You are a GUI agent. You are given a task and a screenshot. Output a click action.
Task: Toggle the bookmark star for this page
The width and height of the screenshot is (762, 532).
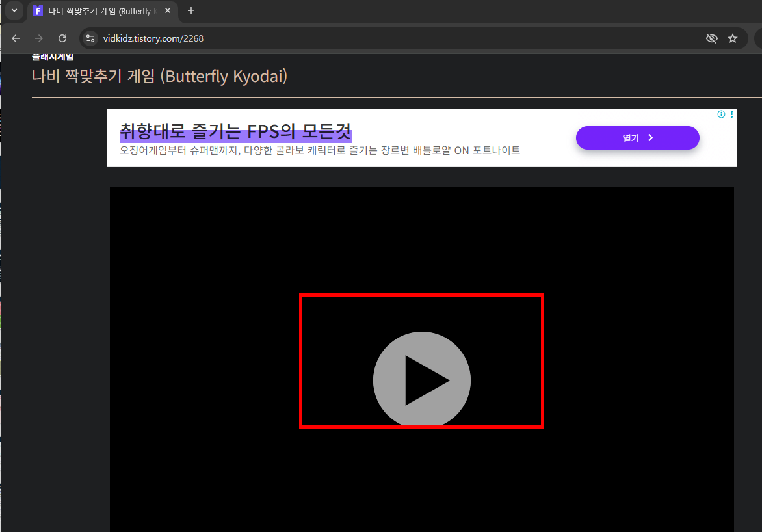tap(733, 38)
